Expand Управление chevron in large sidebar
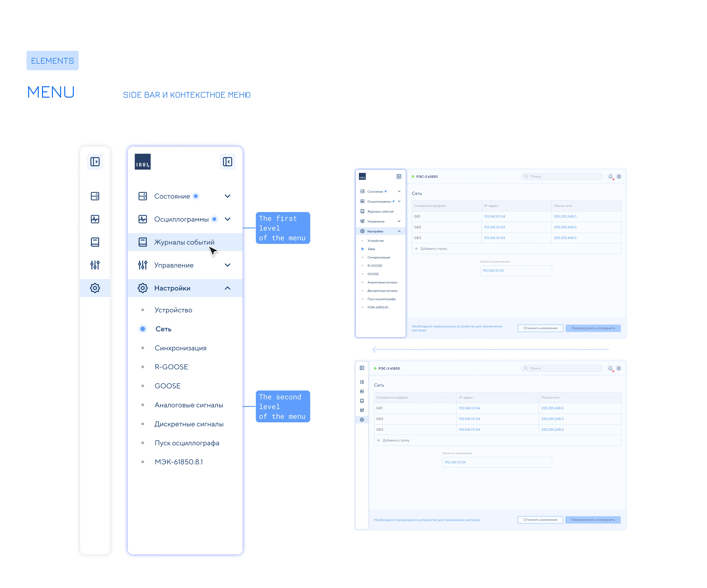 pos(228,265)
